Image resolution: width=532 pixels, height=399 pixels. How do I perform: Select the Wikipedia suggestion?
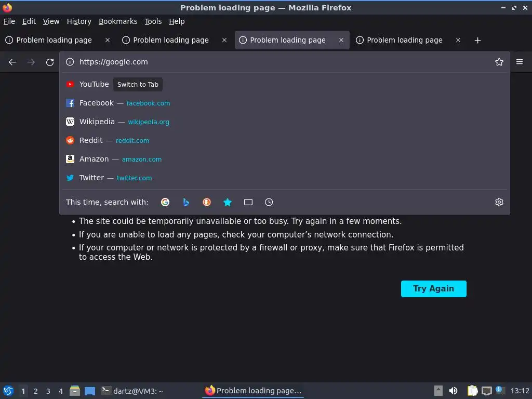(284, 122)
